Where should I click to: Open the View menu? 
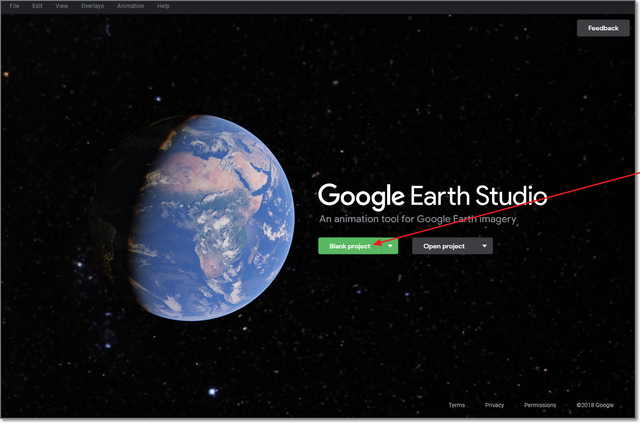point(62,6)
